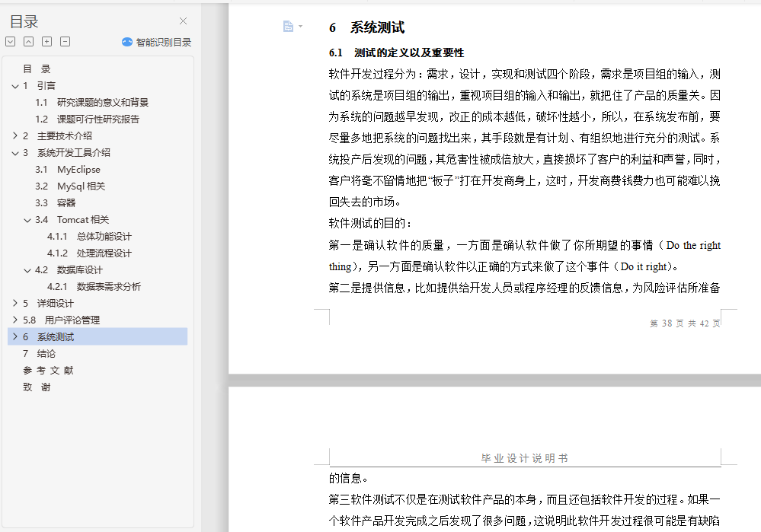Screen dimensions: 761x532
Task: Click the 2 主要技术介绍 outline entry
Action: point(57,135)
